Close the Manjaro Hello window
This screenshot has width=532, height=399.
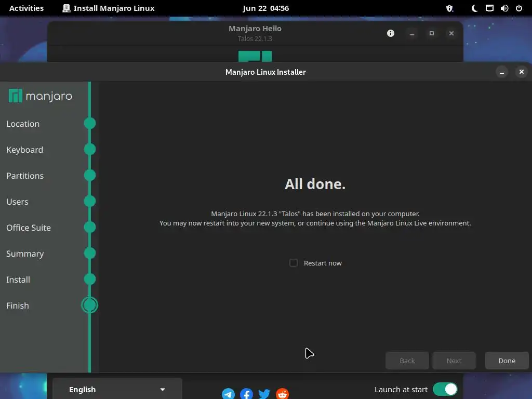(x=451, y=33)
